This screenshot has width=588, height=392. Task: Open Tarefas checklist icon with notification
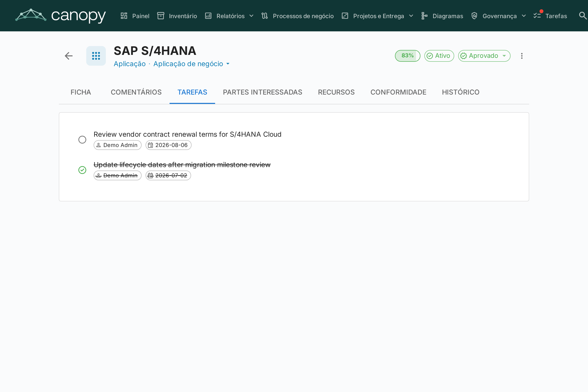click(537, 15)
